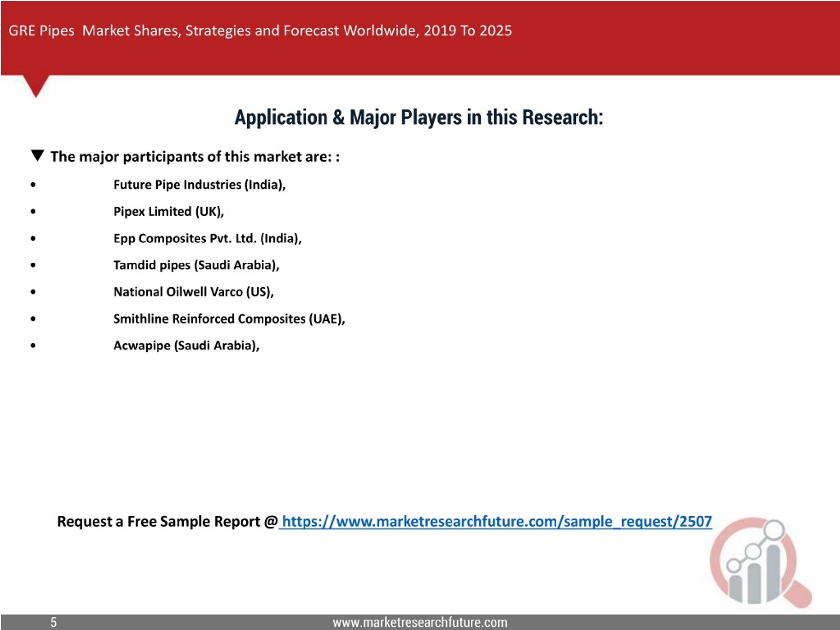Select 'Epp Composites Pvt. Ltd. (India),'

click(208, 239)
